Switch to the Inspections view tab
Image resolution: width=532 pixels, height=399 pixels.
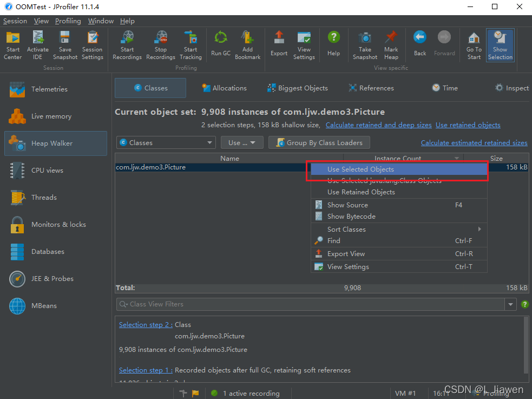point(511,88)
